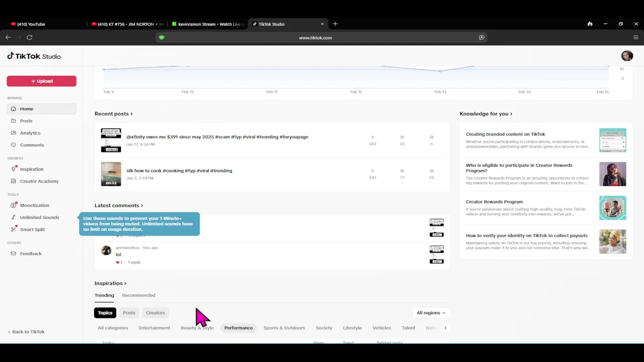Viewport: 644px width, 362px height.
Task: Select the Recommended tab
Action: tap(138, 295)
